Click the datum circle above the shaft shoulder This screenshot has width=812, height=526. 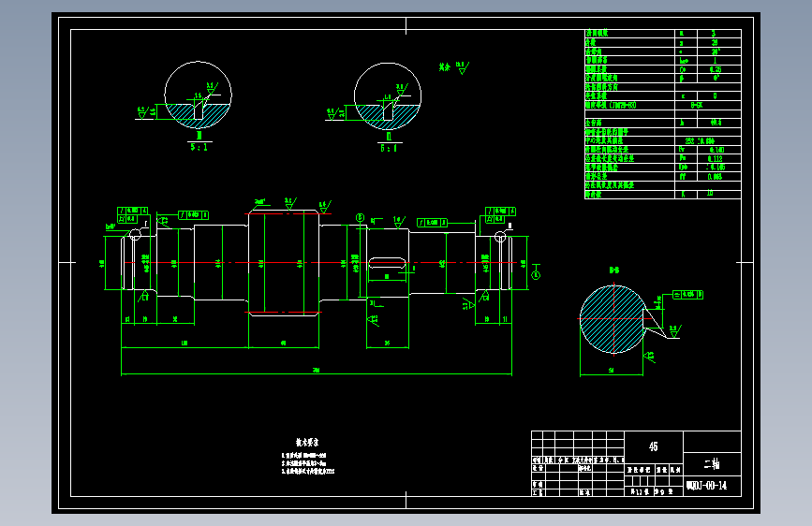click(361, 218)
